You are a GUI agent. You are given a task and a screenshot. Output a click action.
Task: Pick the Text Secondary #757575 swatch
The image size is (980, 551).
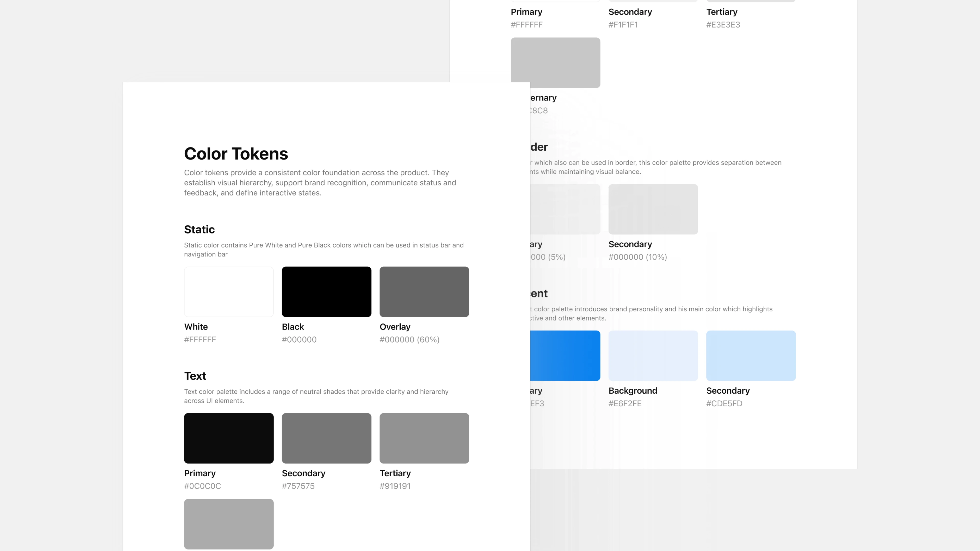(326, 438)
